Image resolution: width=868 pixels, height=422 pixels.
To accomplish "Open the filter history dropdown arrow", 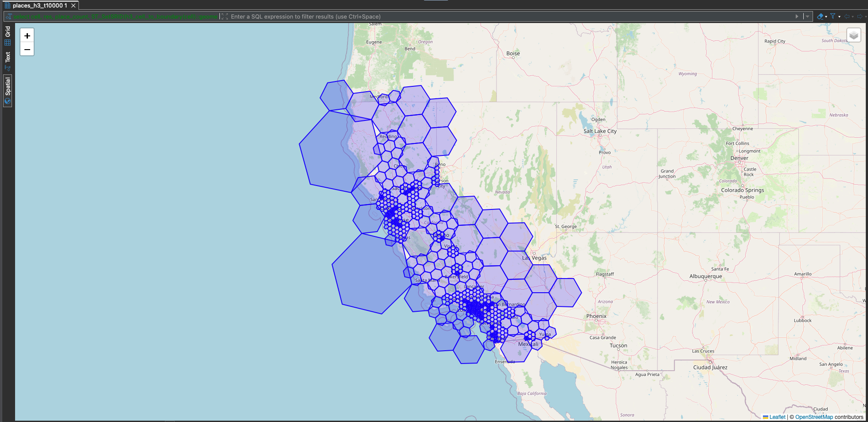I will coord(839,16).
